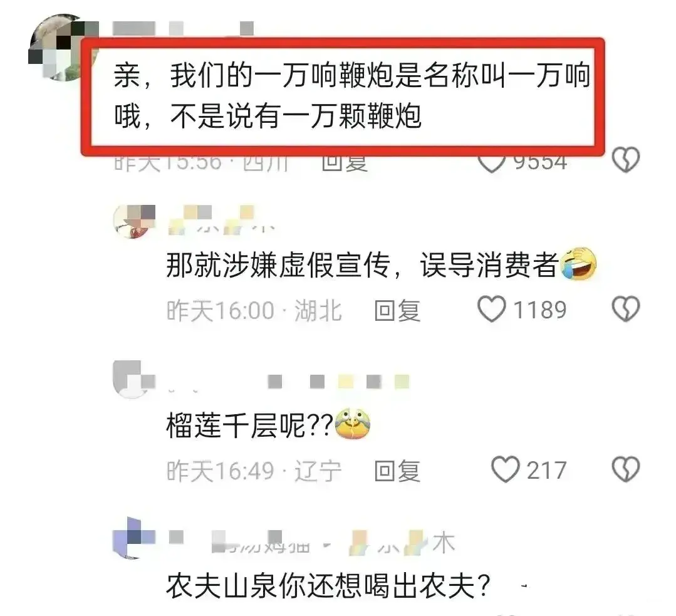The width and height of the screenshot is (676, 616).
Task: Select the 那就涉嫌虚假宣传 comment text
Action: (x=381, y=264)
